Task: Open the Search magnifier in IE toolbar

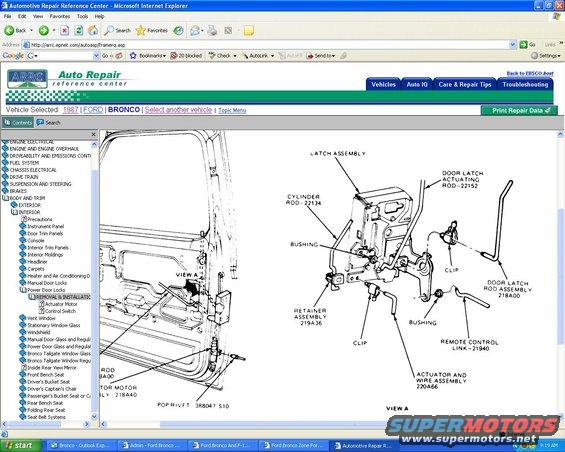Action: 108,31
